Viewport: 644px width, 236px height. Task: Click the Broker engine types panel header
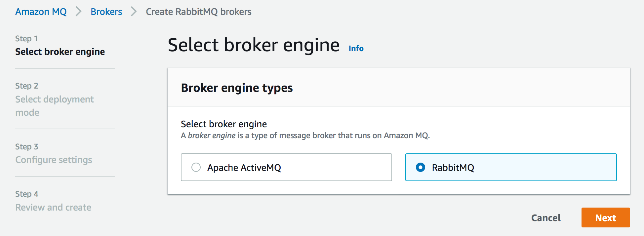[237, 88]
